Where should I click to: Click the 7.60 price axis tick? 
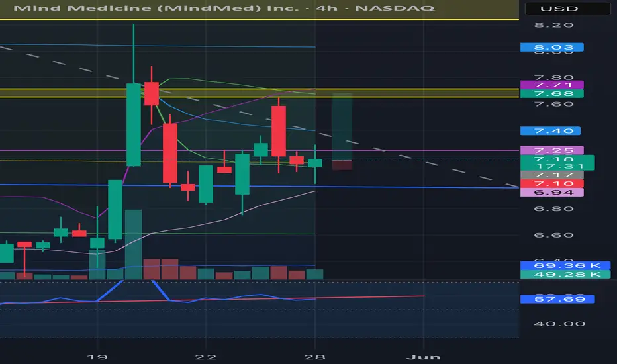pyautogui.click(x=553, y=104)
